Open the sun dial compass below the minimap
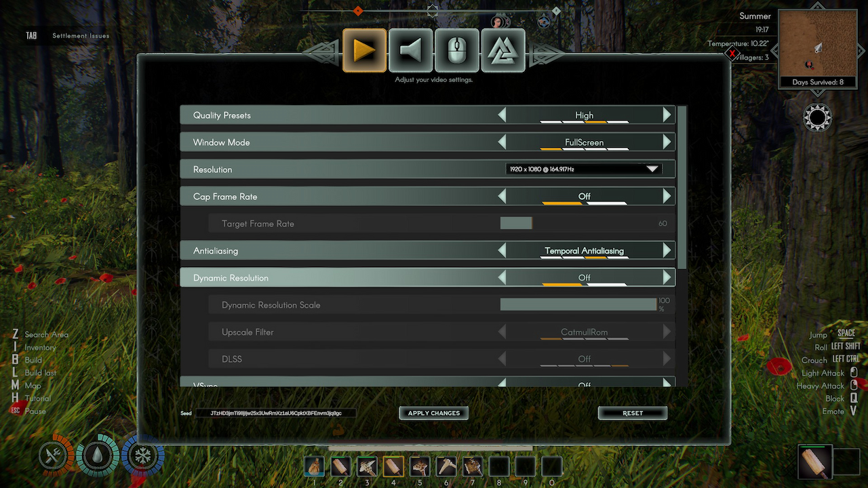Screen dimensions: 868x488 [816, 117]
